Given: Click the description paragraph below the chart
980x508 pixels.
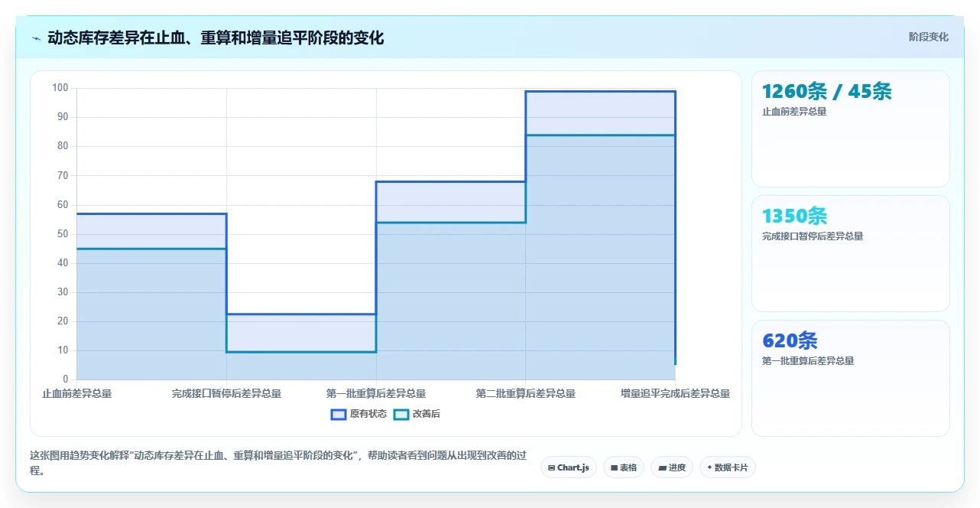Looking at the screenshot, I should coord(279,463).
